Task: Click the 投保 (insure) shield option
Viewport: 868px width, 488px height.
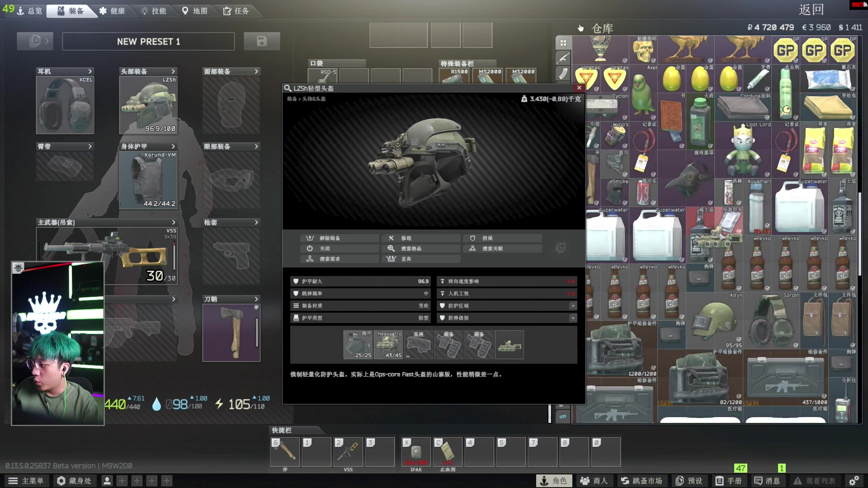Action: click(x=502, y=238)
